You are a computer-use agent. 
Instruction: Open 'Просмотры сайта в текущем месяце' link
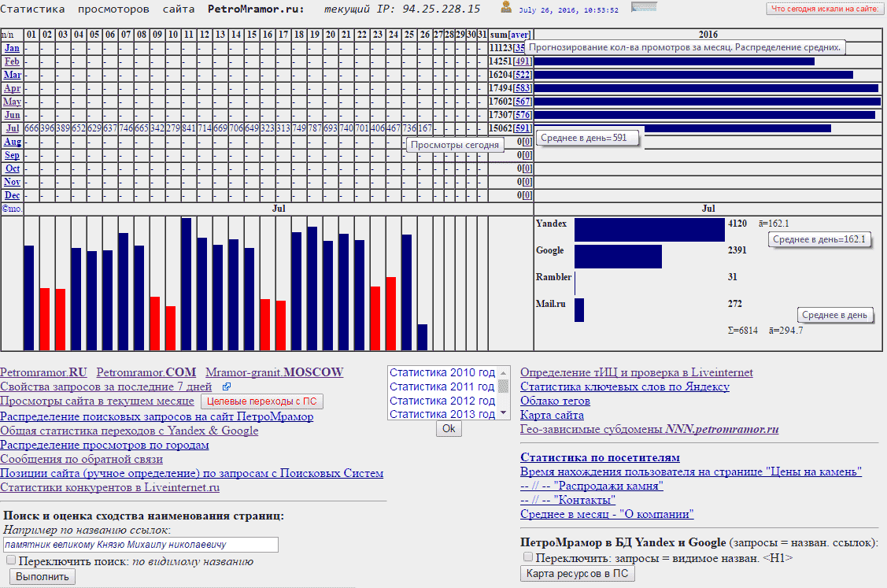(x=97, y=401)
